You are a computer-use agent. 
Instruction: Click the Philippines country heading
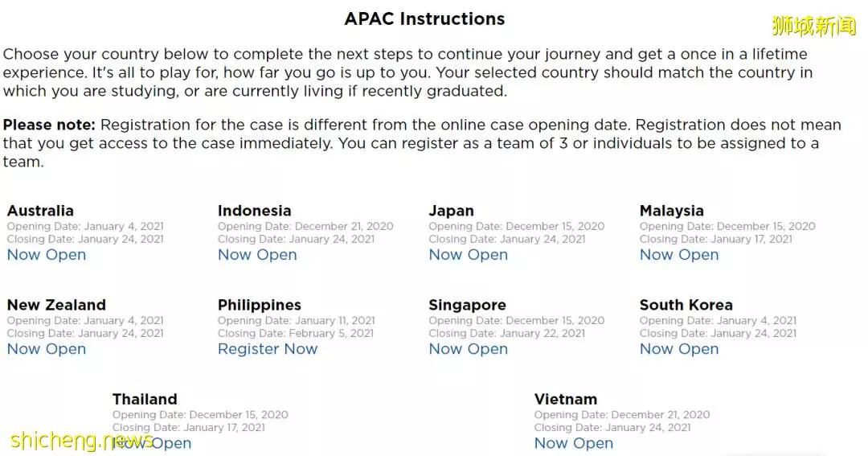point(259,306)
